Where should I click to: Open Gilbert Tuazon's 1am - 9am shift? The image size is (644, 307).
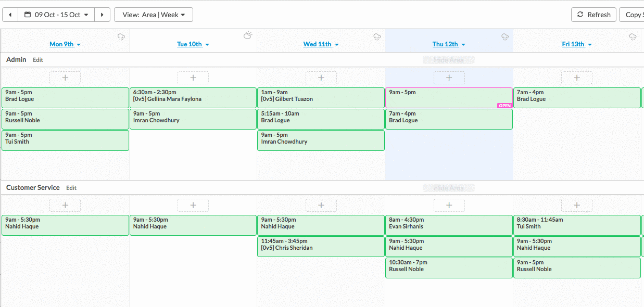click(x=321, y=97)
